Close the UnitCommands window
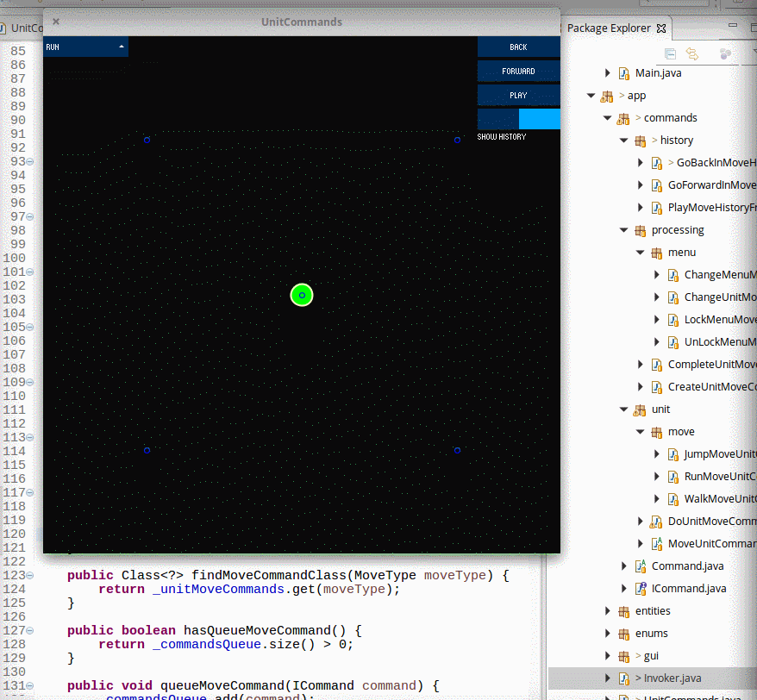The height and width of the screenshot is (700, 757). tap(56, 22)
